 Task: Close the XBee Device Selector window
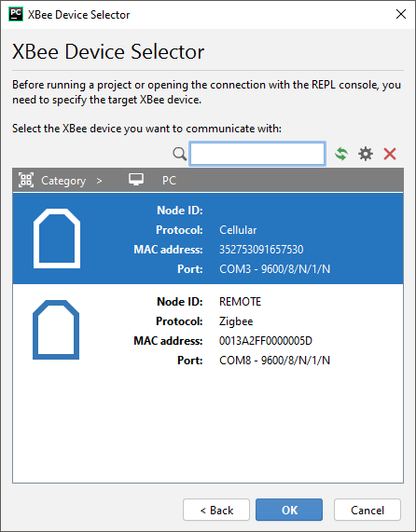401,14
